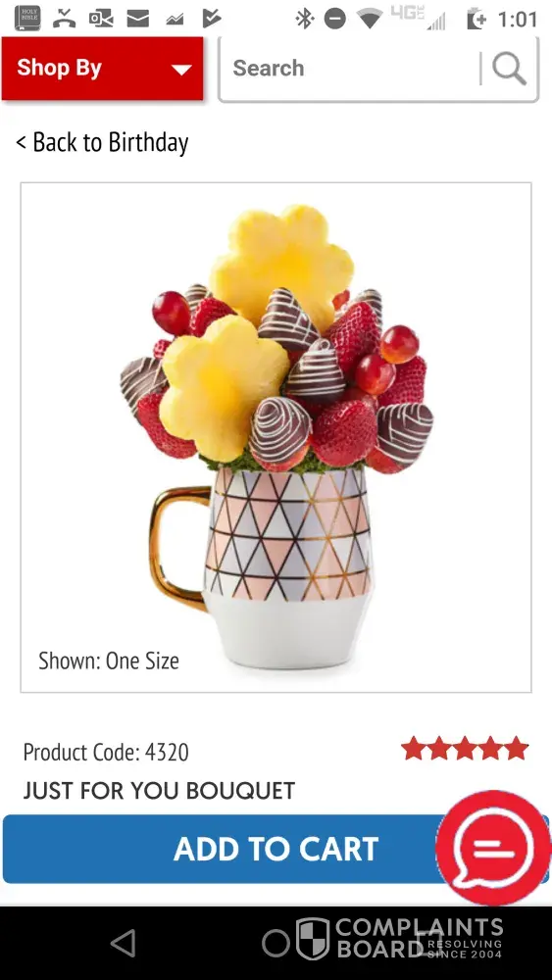Go back to Birthday category

[x=102, y=142]
